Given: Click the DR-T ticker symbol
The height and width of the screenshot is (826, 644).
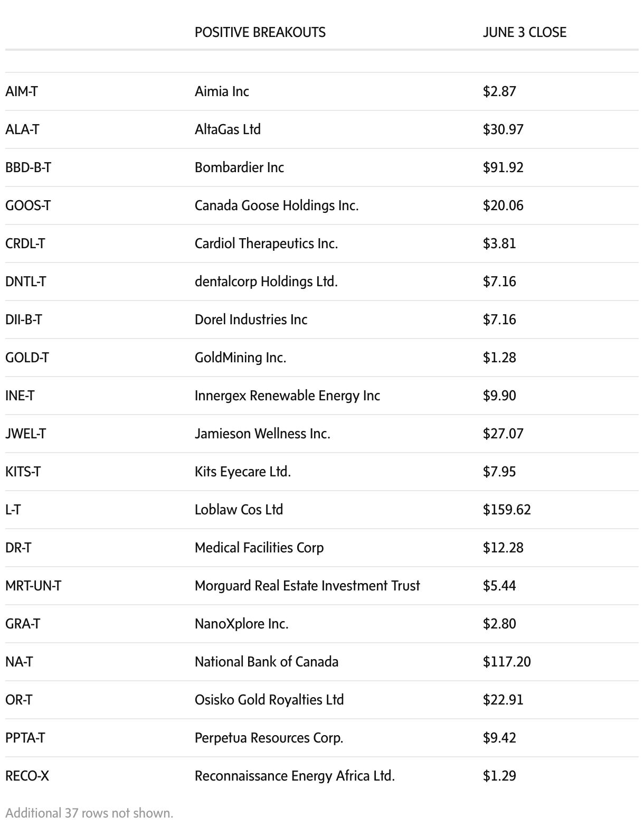Looking at the screenshot, I should pyautogui.click(x=18, y=548).
